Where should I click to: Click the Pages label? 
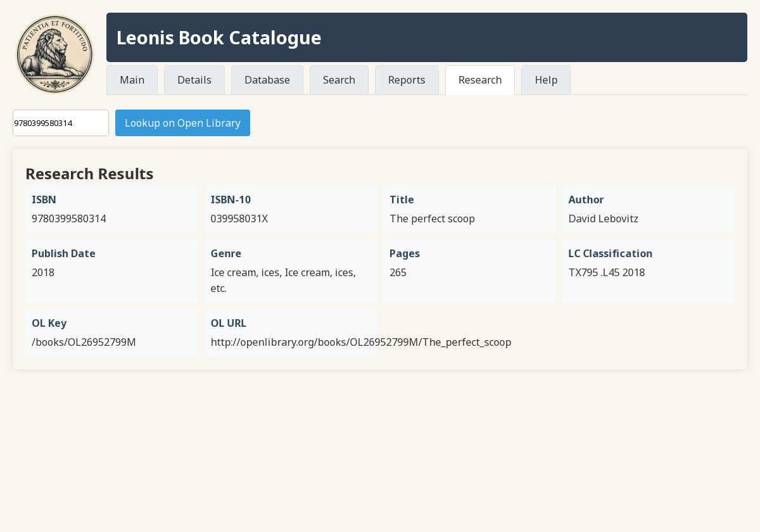(405, 253)
